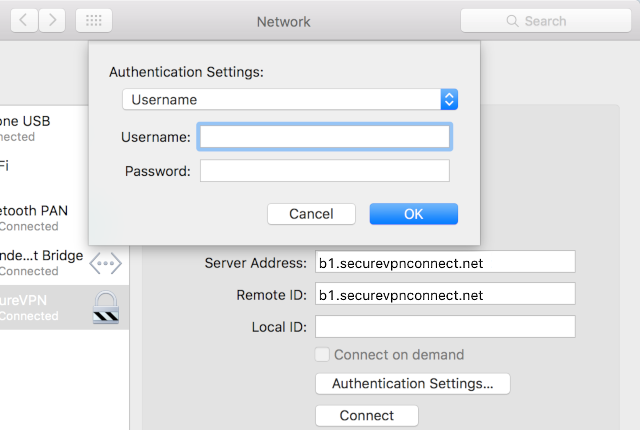Select the Bridge network arrows icon
The image size is (640, 430).
click(x=105, y=263)
